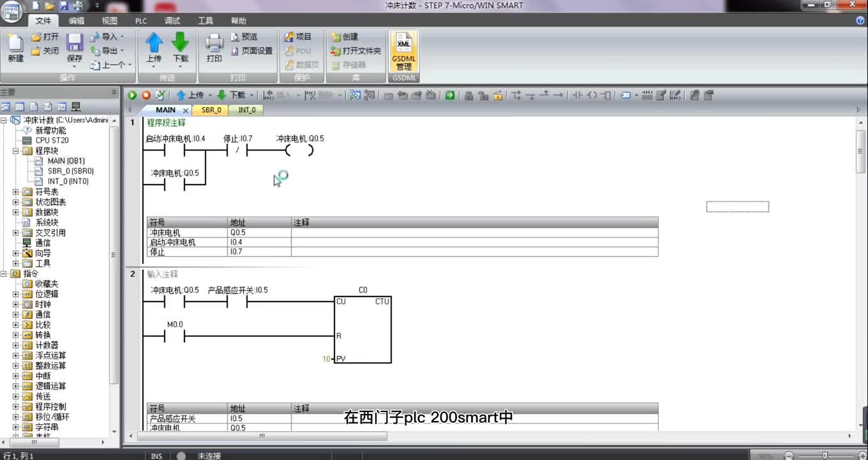Click 上传 in the editor toolbar
The height and width of the screenshot is (460, 868).
pyautogui.click(x=190, y=95)
